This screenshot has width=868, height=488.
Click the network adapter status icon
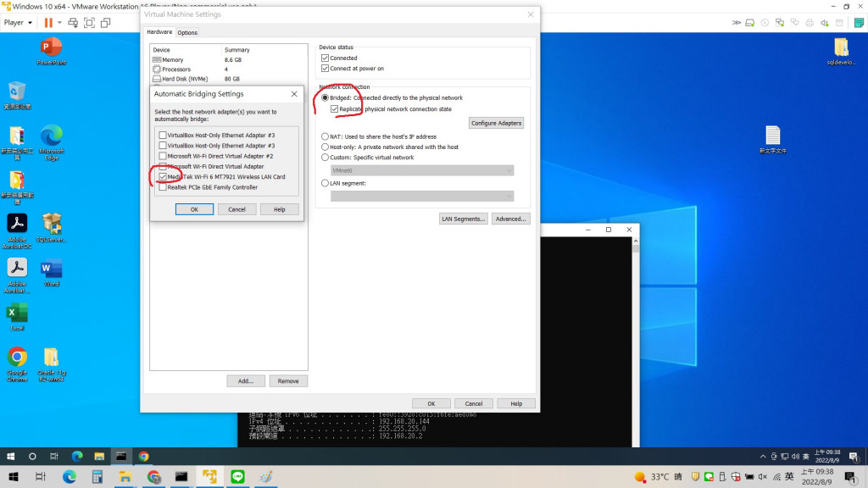(x=780, y=23)
